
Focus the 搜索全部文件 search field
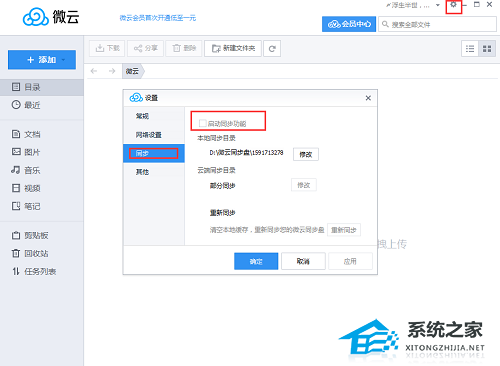pyautogui.click(x=437, y=24)
